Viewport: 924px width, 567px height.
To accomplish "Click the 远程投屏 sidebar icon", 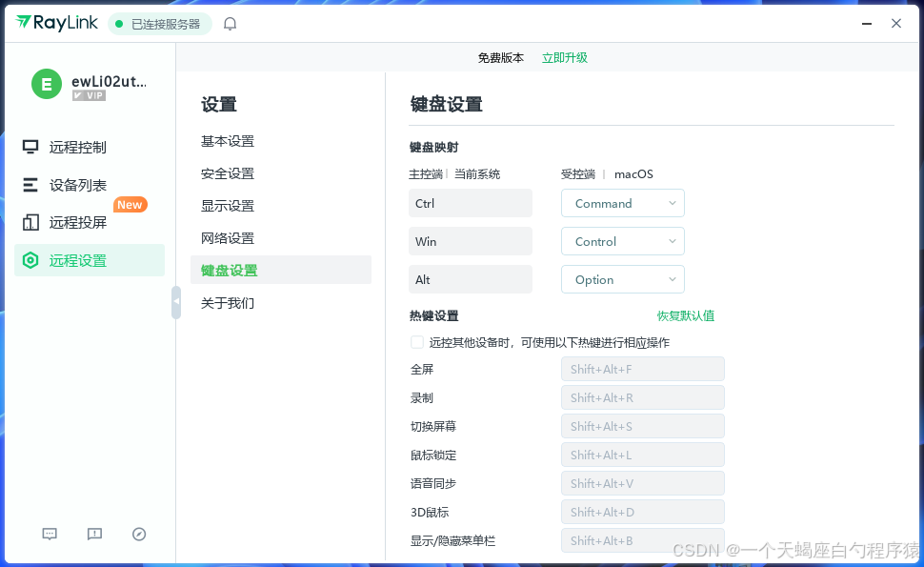I will pyautogui.click(x=31, y=222).
